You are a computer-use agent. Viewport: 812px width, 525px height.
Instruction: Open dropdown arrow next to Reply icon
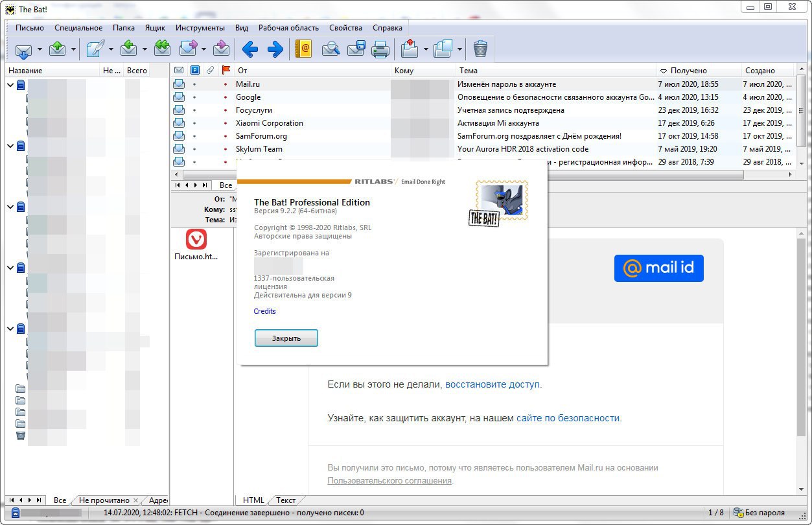point(145,49)
